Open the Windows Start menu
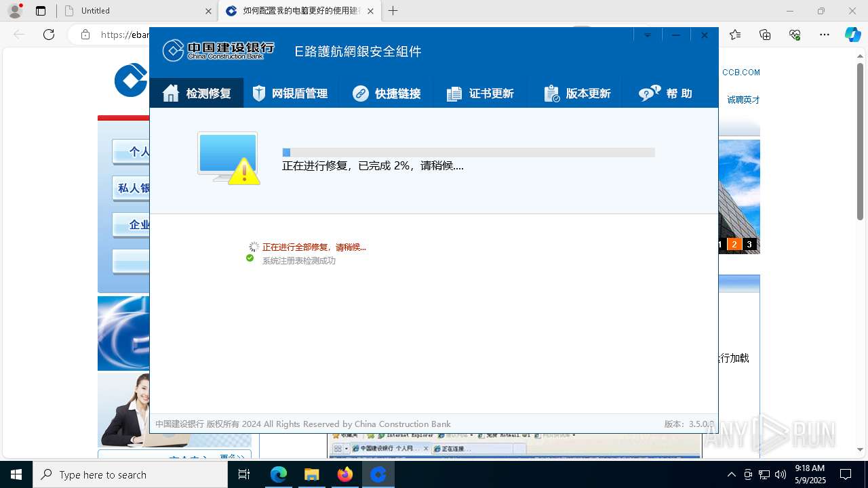 tap(16, 474)
